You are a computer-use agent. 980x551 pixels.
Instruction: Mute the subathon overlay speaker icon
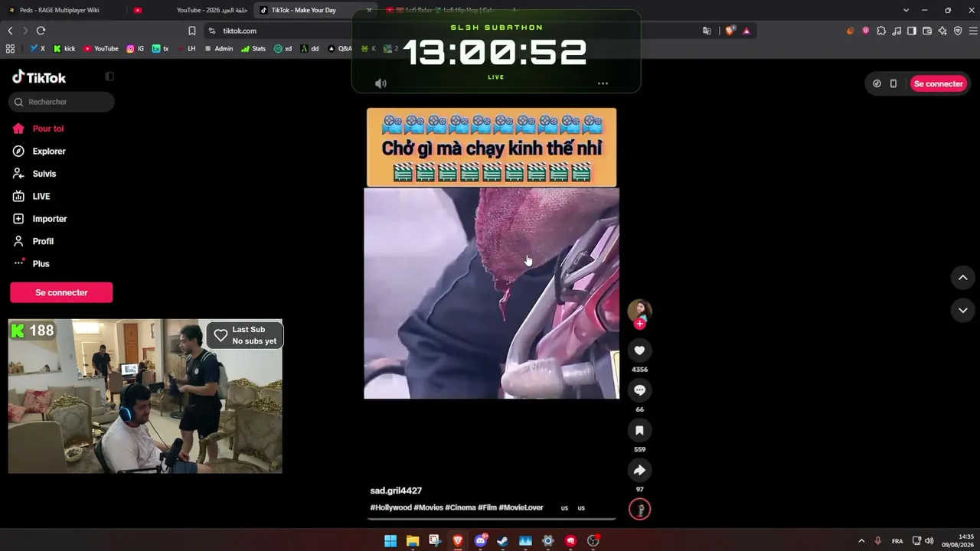(381, 83)
